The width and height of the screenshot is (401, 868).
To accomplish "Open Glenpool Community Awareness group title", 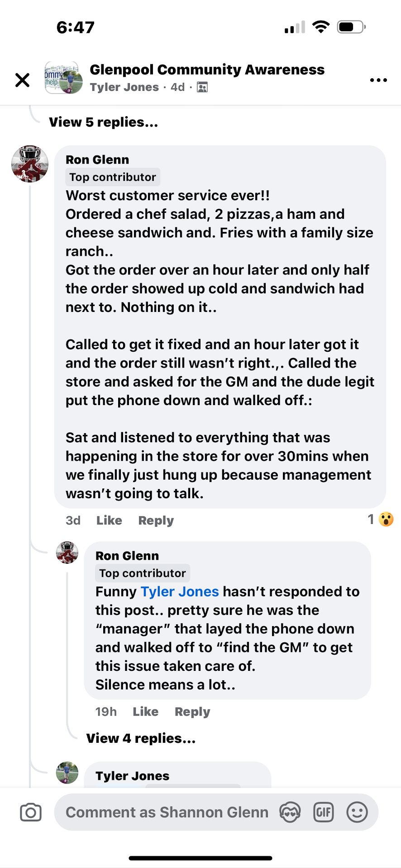I will coord(207,70).
